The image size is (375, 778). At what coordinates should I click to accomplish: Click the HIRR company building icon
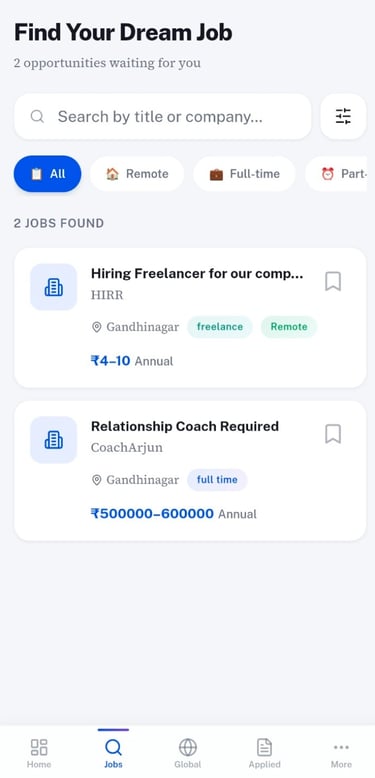pos(54,287)
